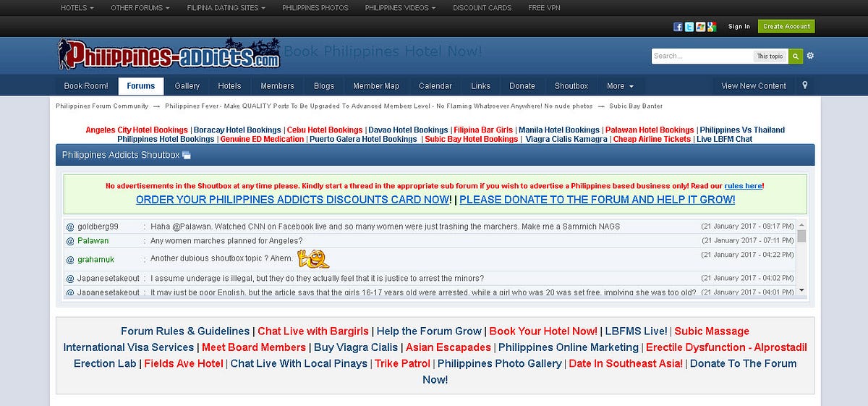Open Forum Rules & Guidelines link

click(185, 331)
